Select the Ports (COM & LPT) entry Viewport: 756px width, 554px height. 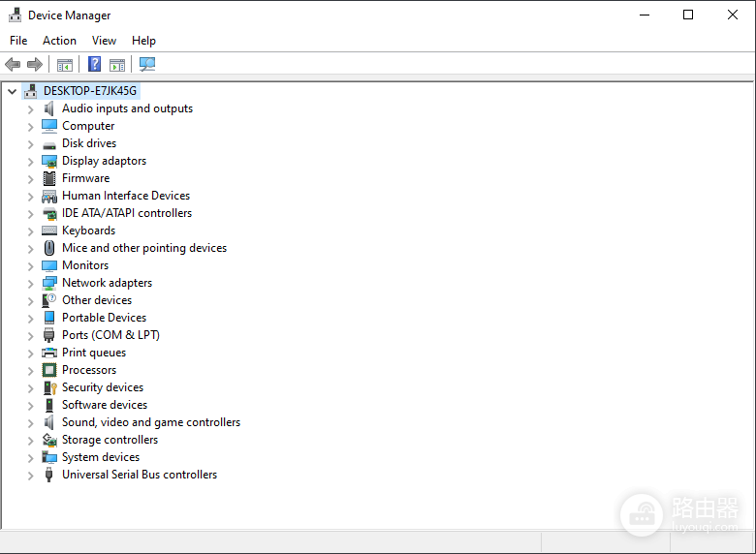(110, 335)
